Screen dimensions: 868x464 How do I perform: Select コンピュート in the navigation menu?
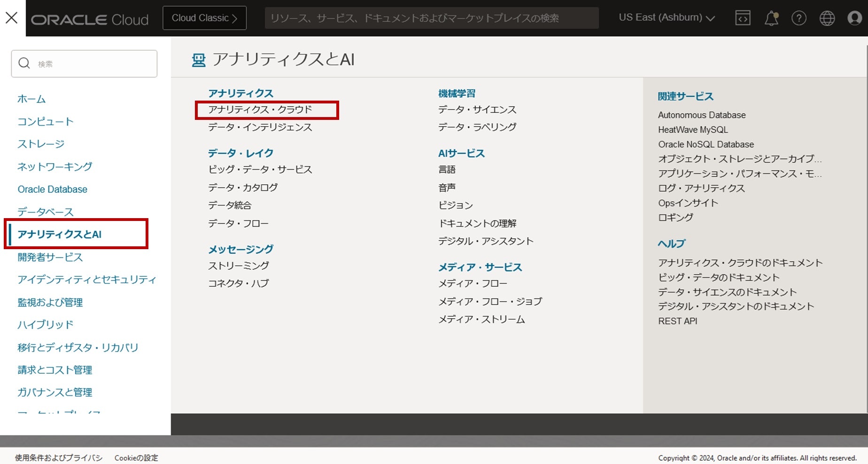(x=46, y=121)
